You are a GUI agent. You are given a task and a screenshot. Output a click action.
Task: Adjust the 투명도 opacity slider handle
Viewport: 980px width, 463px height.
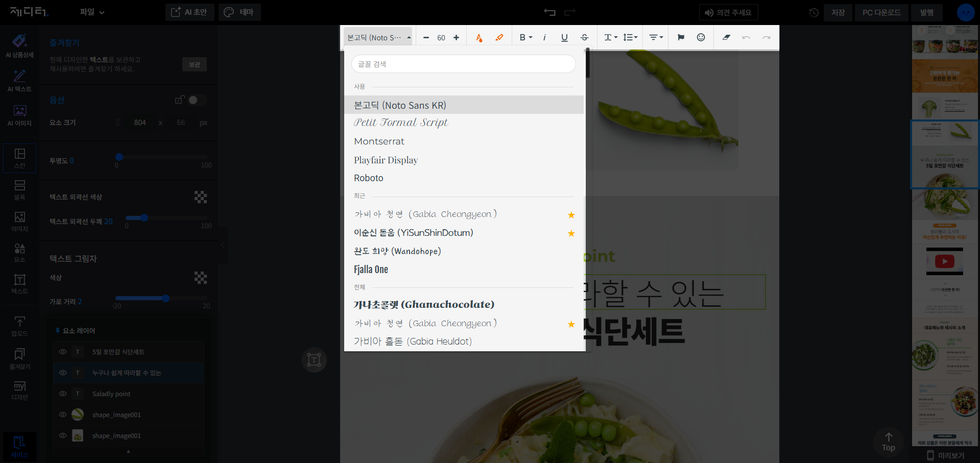(x=119, y=157)
